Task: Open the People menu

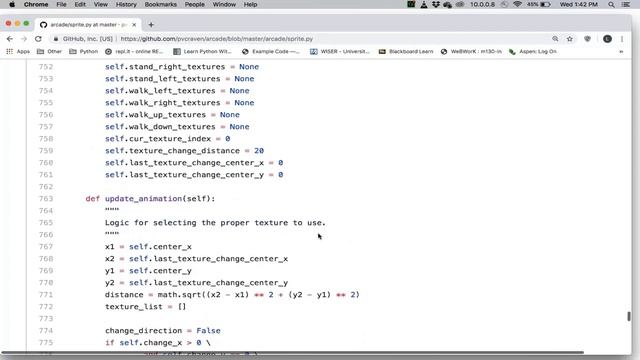Action: pyautogui.click(x=194, y=4)
